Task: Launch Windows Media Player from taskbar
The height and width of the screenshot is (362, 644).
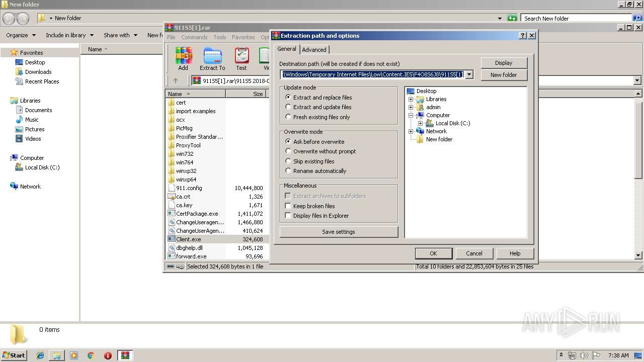Action: [74, 355]
